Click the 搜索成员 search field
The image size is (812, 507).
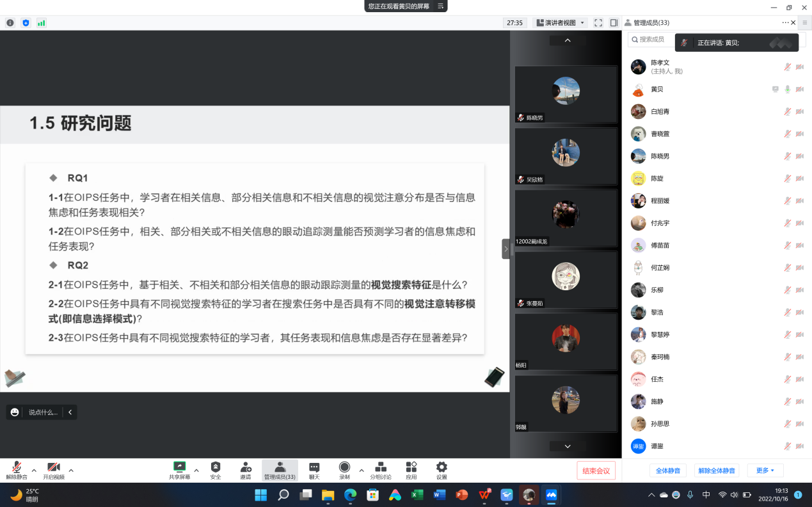pos(653,40)
